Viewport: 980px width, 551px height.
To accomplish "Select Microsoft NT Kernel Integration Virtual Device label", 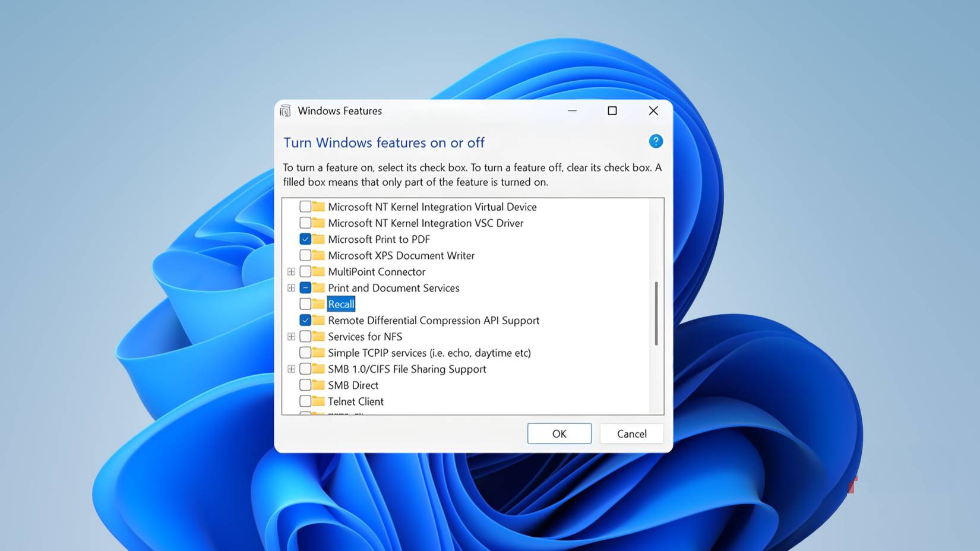I will pos(432,207).
